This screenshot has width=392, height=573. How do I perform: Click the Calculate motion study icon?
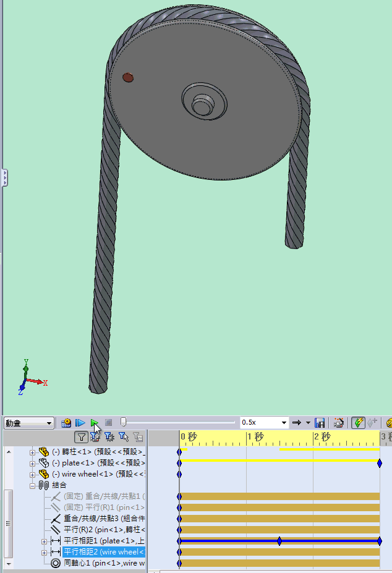pyautogui.click(x=66, y=423)
